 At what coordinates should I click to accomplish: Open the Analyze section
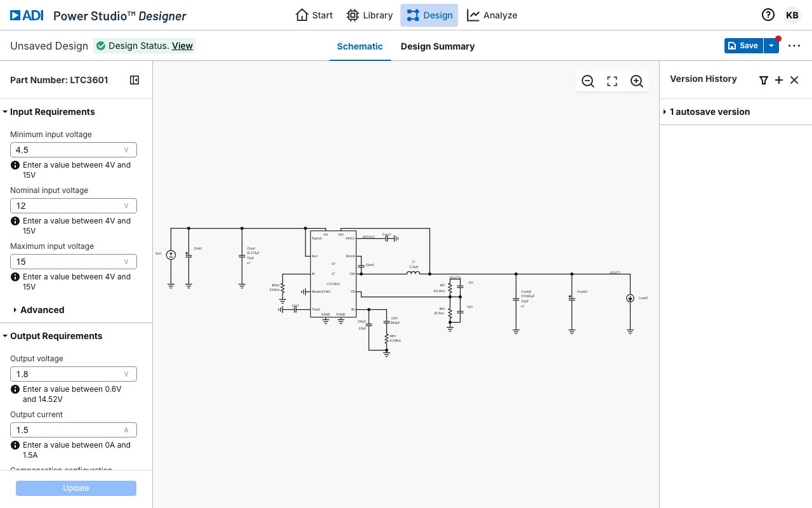[x=492, y=15]
